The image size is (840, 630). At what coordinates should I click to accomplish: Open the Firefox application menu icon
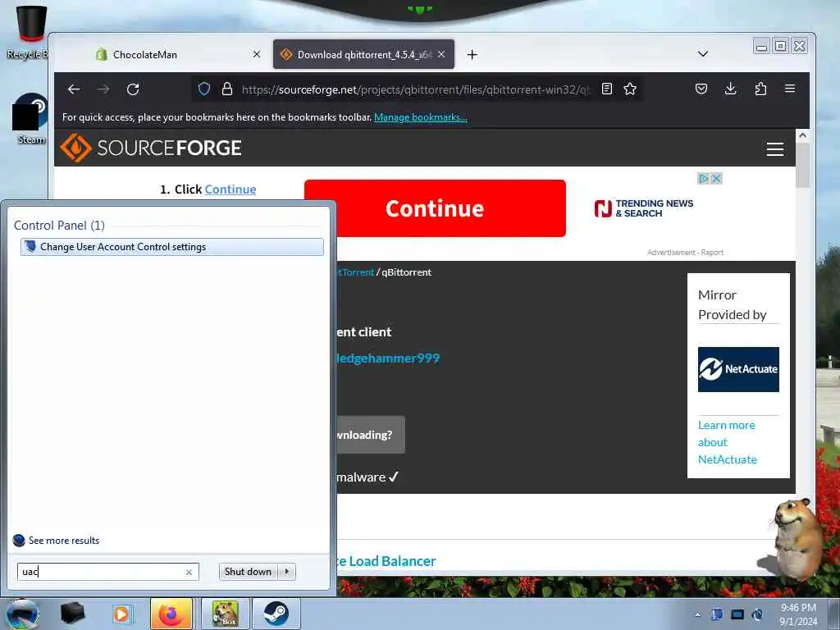tap(790, 89)
